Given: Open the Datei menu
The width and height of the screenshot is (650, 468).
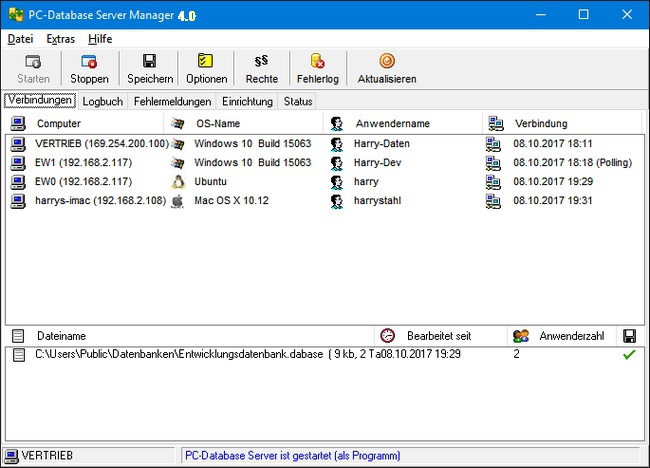Looking at the screenshot, I should click(x=20, y=39).
